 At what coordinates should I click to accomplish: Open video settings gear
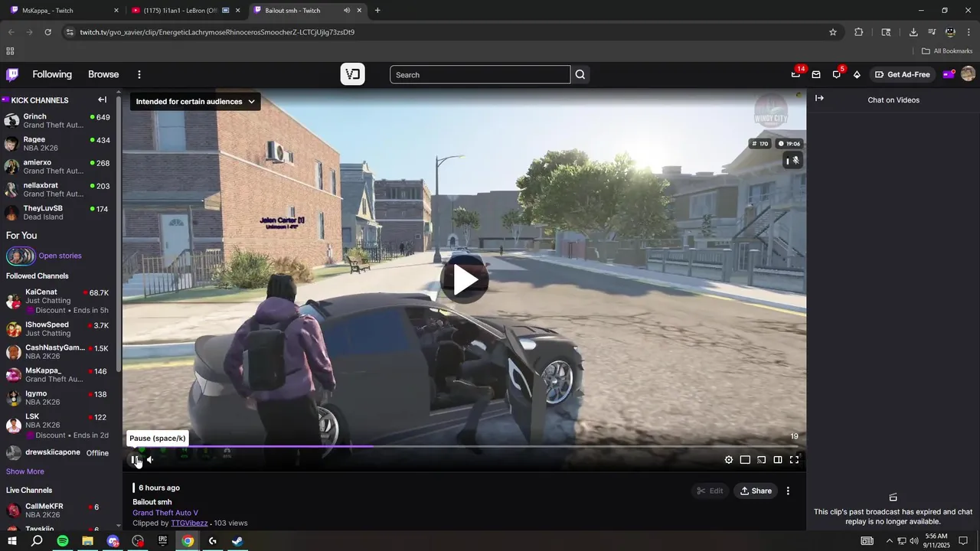pos(729,460)
